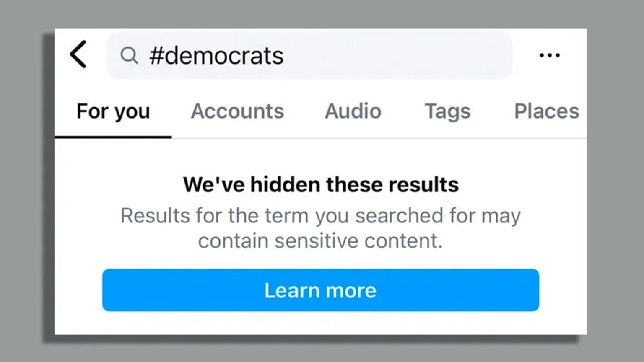Click the sensitive content description text
The image size is (644, 362).
(321, 228)
